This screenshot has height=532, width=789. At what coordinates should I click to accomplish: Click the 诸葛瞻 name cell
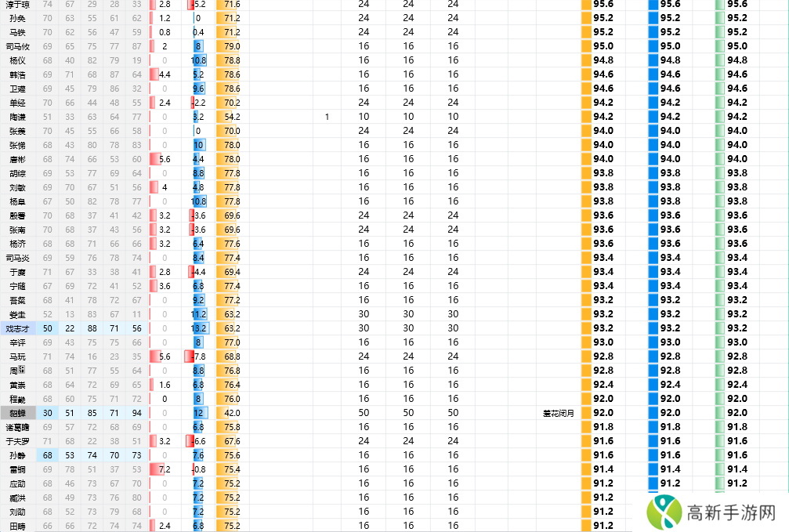point(17,427)
